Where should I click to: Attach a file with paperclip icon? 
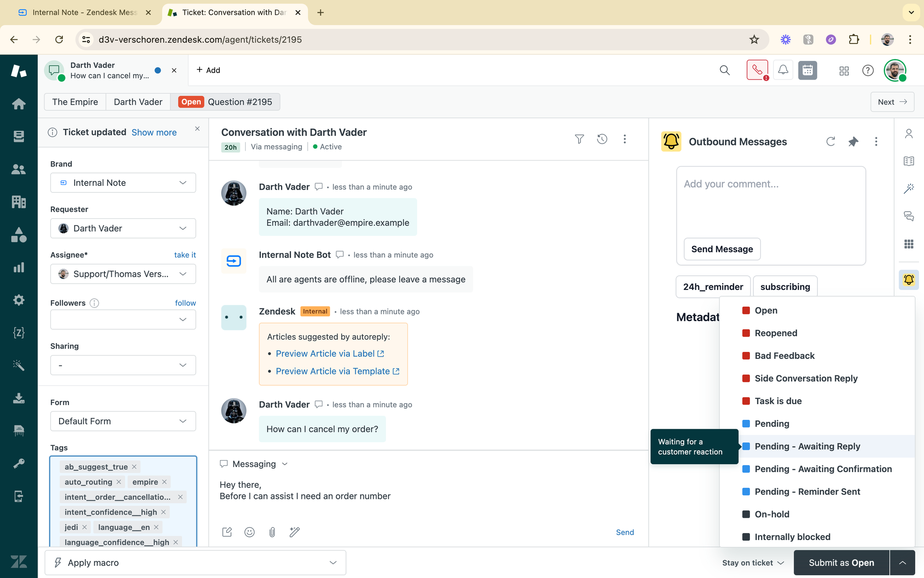tap(272, 532)
